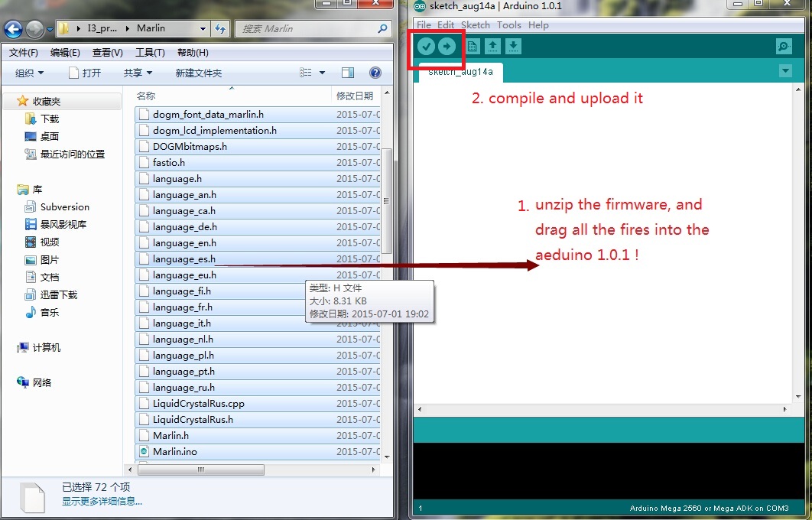Expand the view options dropdown in Explorer
Screen dimensions: 812x520
pos(322,73)
